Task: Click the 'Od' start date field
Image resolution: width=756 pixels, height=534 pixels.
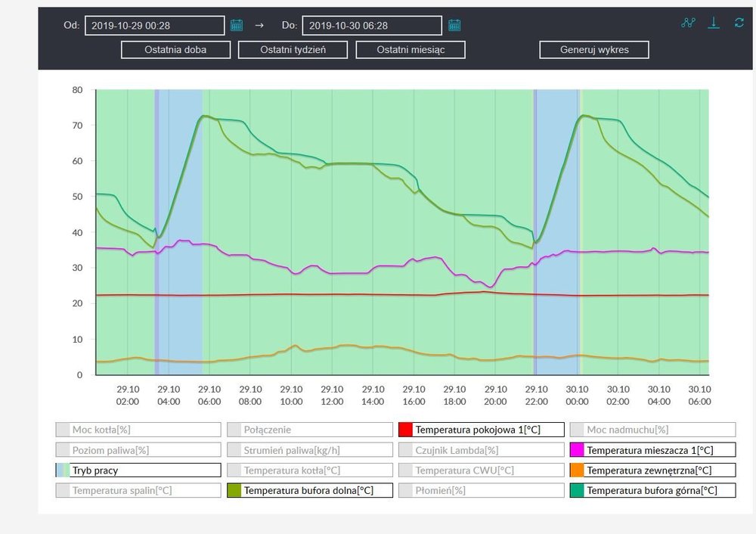Action: [x=154, y=26]
